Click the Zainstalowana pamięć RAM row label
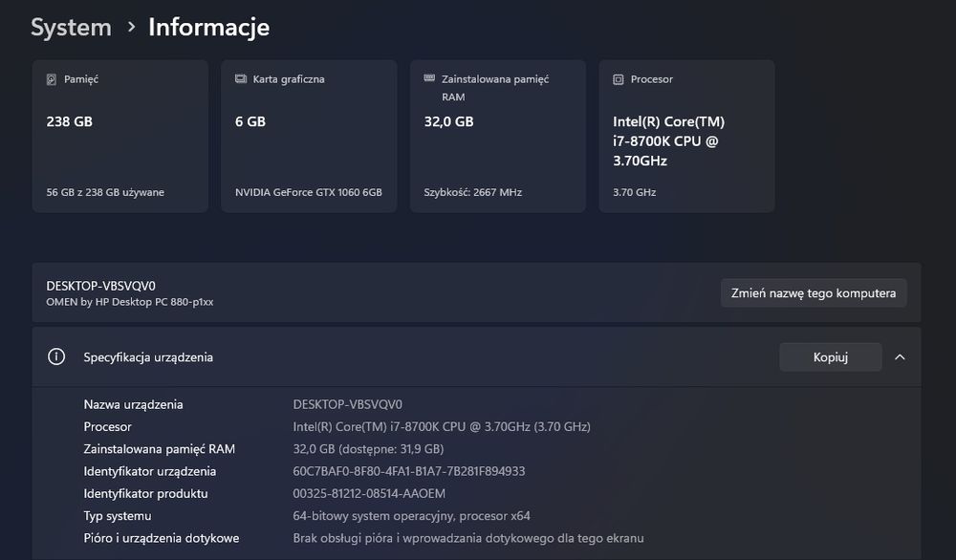This screenshot has height=560, width=956. click(x=159, y=449)
